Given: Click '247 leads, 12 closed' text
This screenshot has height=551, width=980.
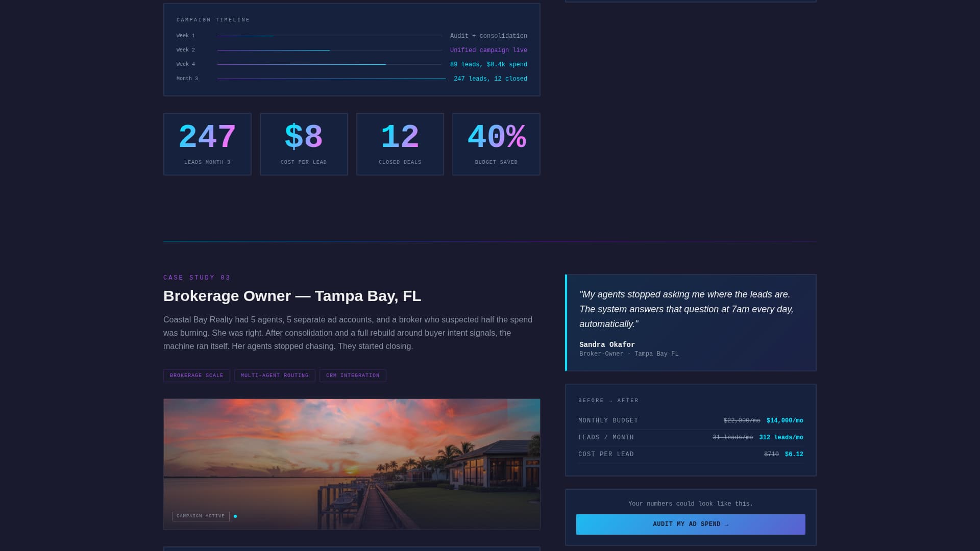Looking at the screenshot, I should (491, 79).
